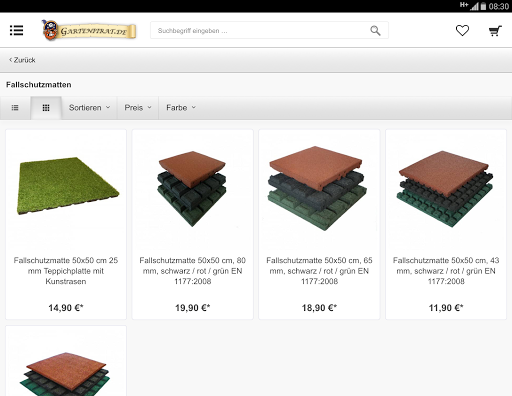Go back with the Zurück link
The image size is (512, 396).
pos(22,60)
